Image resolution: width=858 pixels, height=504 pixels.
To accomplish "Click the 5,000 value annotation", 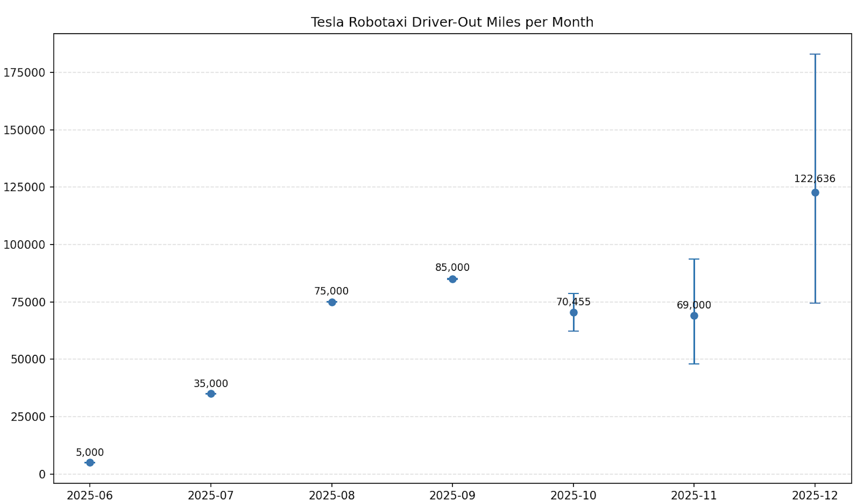I will (90, 452).
